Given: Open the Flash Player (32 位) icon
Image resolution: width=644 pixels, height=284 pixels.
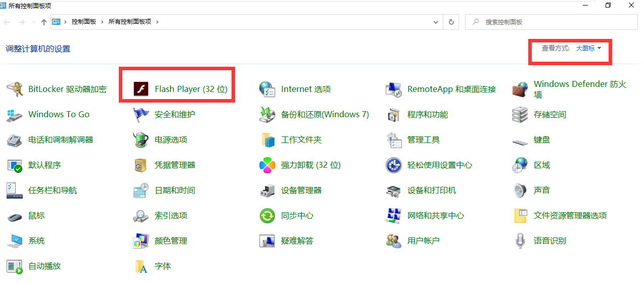Looking at the screenshot, I should click(x=141, y=89).
